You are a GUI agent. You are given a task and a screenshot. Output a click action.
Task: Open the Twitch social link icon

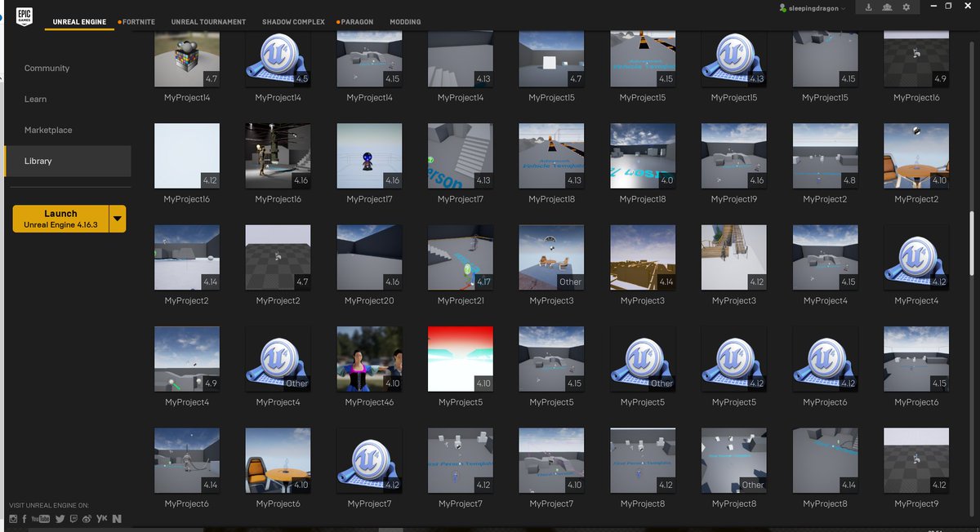(x=74, y=518)
